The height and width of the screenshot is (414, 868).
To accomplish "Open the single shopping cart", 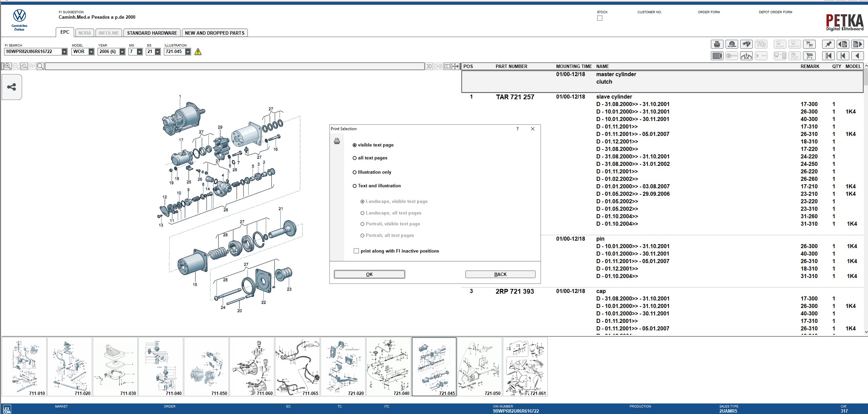I will (x=809, y=56).
